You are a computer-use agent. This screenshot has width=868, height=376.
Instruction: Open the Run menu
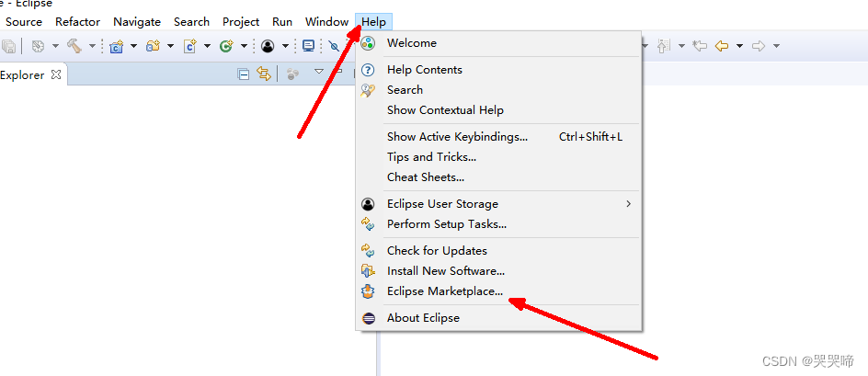coord(282,22)
